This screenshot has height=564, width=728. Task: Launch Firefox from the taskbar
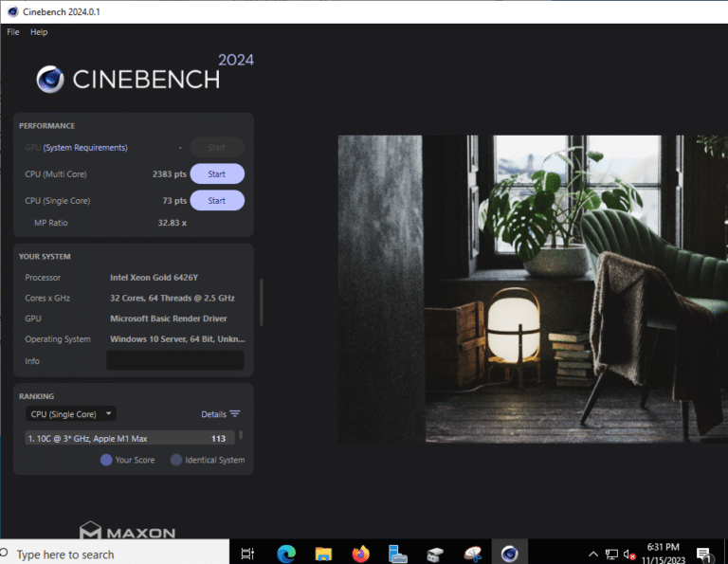click(x=360, y=554)
